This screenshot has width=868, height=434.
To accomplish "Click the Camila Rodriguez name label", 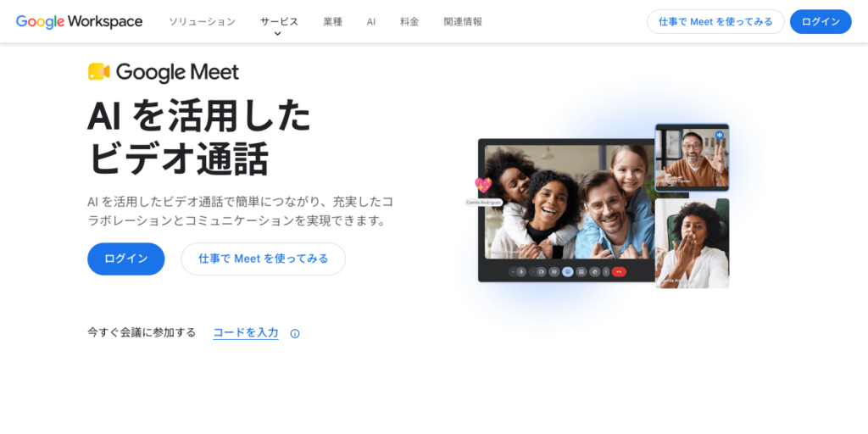I will (483, 203).
